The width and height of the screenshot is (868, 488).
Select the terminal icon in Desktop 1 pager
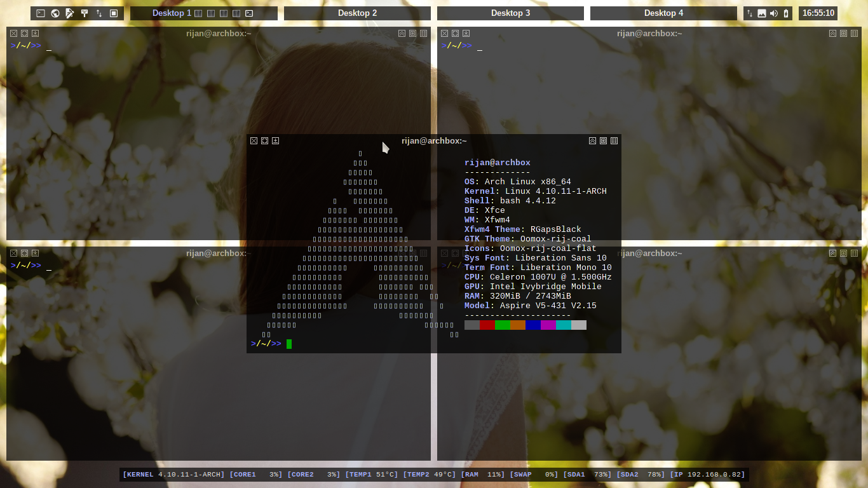[249, 13]
